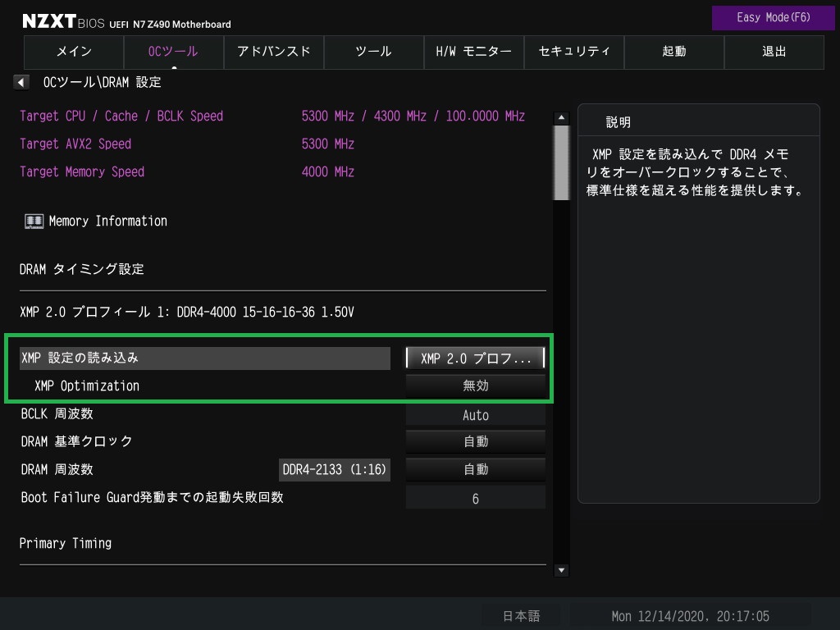The height and width of the screenshot is (630, 840).
Task: Open the ツール tab
Action: point(373,52)
